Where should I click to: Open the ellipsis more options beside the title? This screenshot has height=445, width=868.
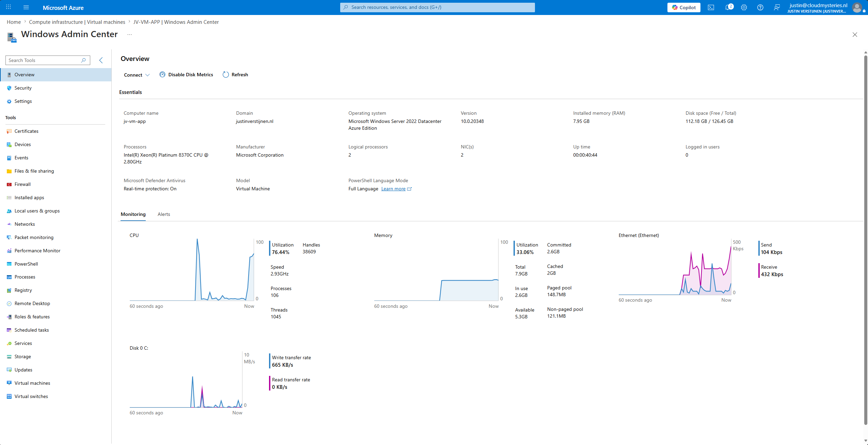[129, 34]
